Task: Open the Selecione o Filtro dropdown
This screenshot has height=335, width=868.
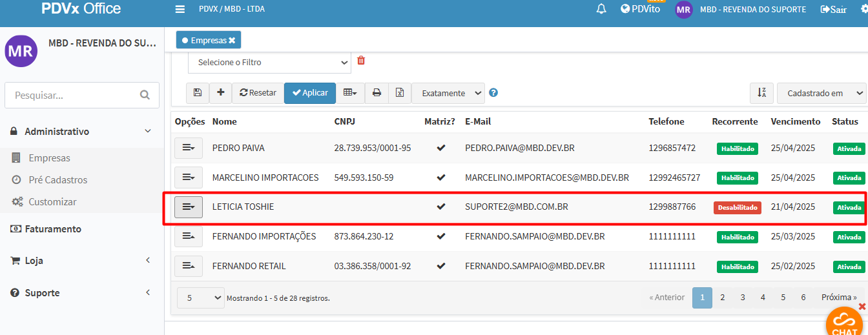Action: pyautogui.click(x=269, y=63)
